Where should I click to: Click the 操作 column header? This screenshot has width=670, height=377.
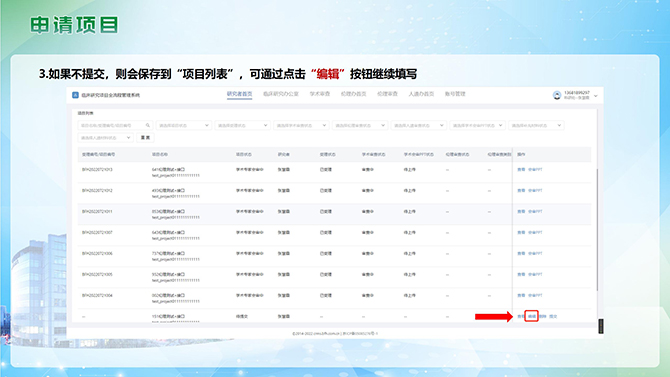(x=521, y=154)
